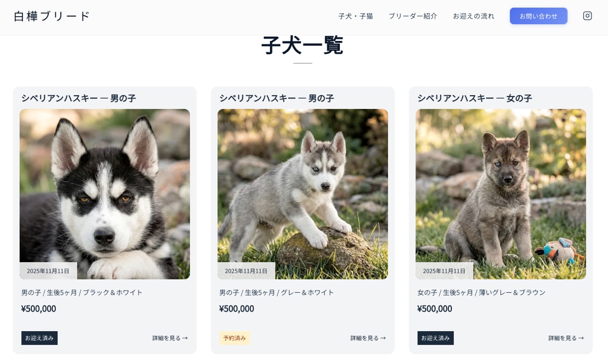Screen dimensions: 608x364
Task: Click the 白樺ブリード site logo
Action: click(51, 16)
